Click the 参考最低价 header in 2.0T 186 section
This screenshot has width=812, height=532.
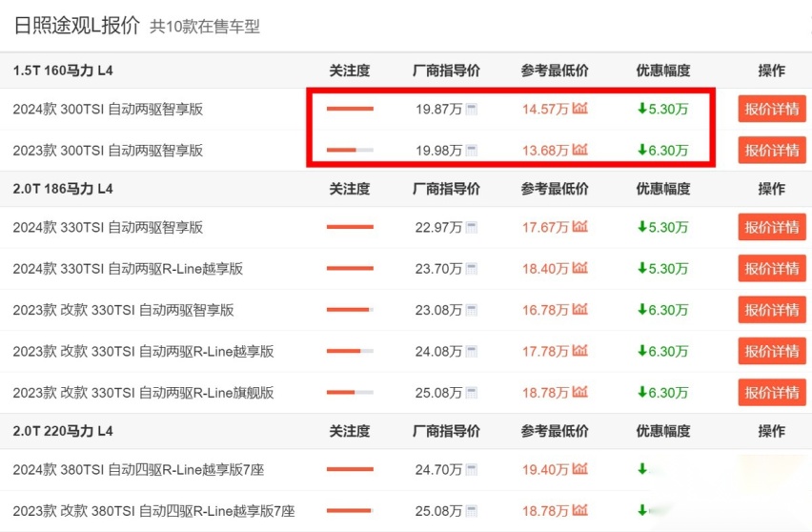click(555, 189)
